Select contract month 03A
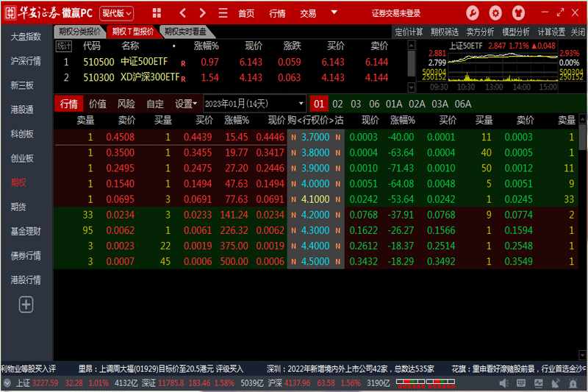588x392 pixels. (x=440, y=104)
